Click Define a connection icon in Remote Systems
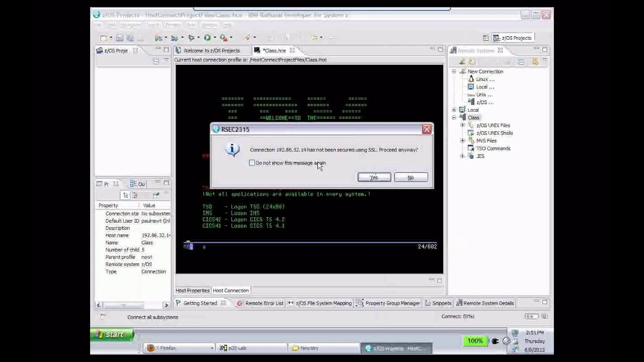The image size is (644, 362). tap(462, 62)
